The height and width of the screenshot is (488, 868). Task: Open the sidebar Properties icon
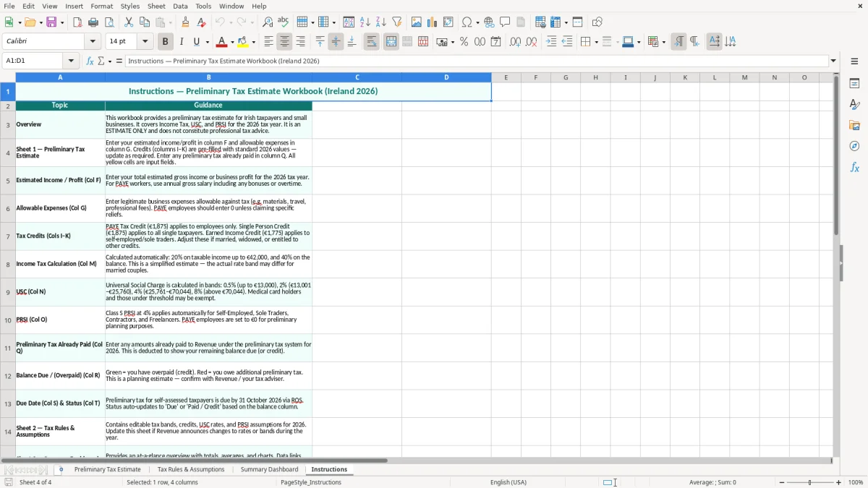(x=854, y=84)
